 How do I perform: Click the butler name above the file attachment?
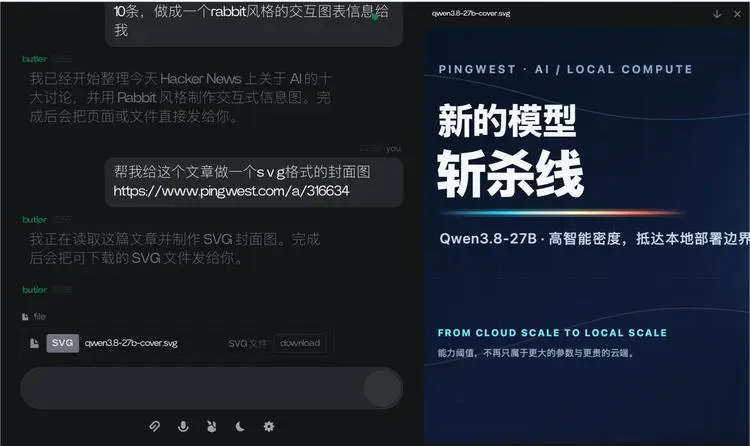(34, 290)
